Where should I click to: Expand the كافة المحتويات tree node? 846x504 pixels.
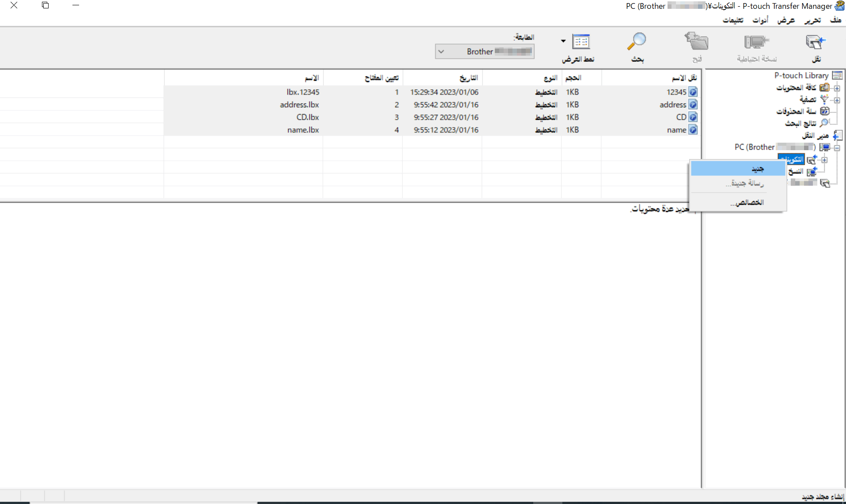pos(837,88)
